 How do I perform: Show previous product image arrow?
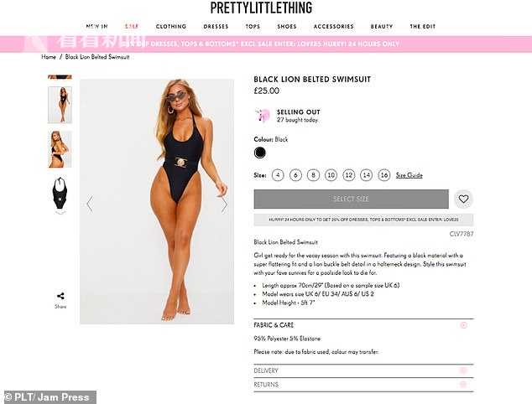90,204
